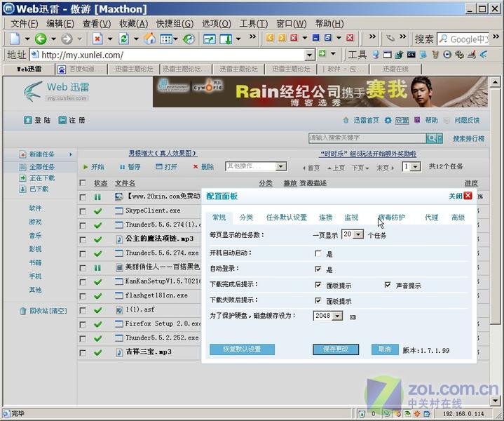Click the 注册 register icon
The width and height of the screenshot is (504, 421).
click(62, 120)
